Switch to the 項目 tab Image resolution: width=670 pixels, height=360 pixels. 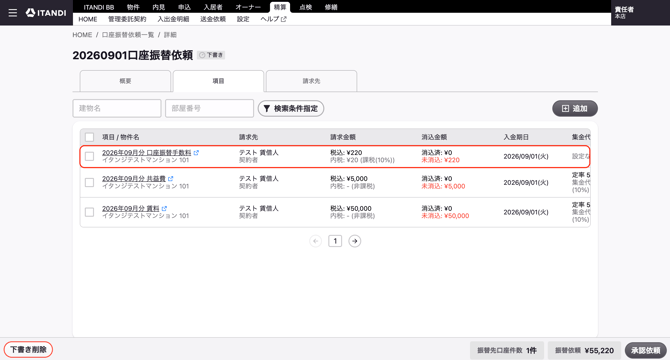(x=218, y=81)
